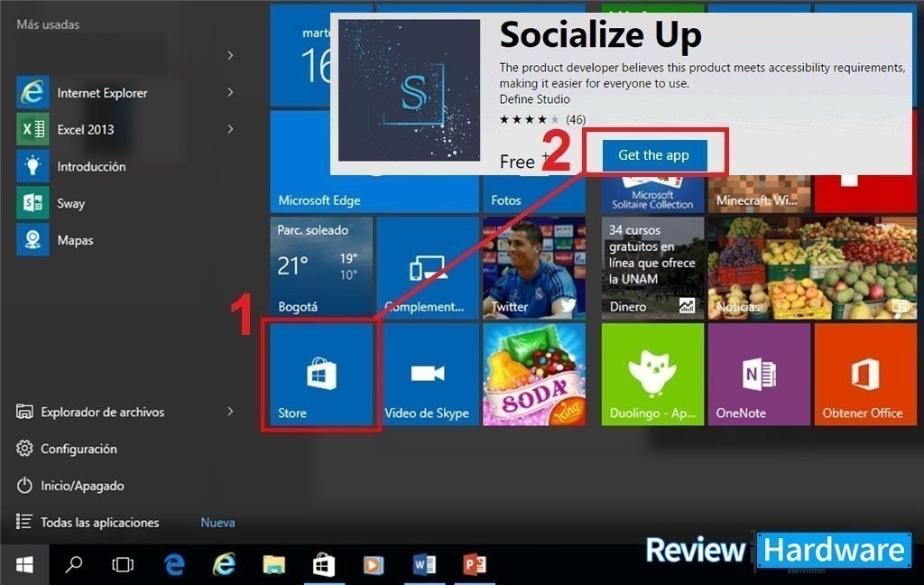Open Introducción from most used list
This screenshot has width=924, height=585.
[x=91, y=166]
